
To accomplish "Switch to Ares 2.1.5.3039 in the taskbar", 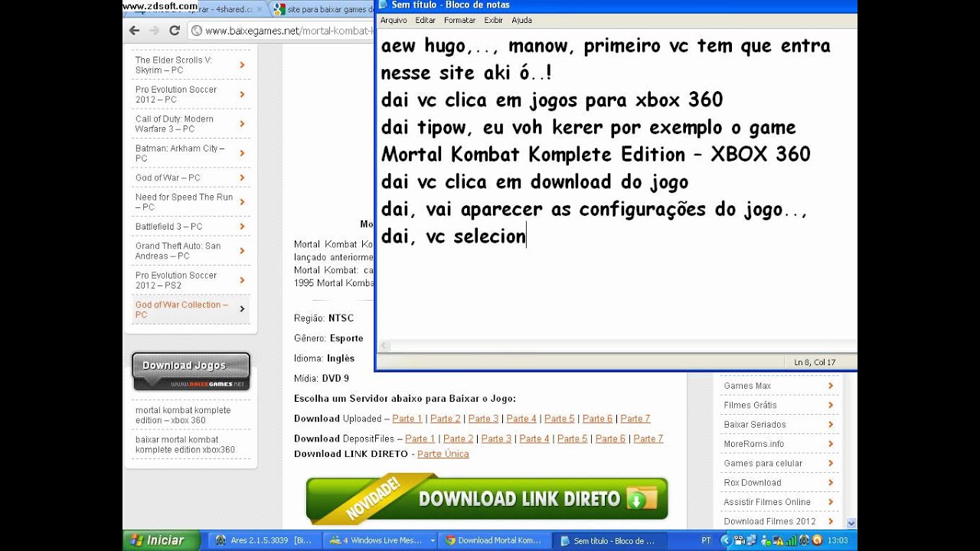I will (x=263, y=540).
